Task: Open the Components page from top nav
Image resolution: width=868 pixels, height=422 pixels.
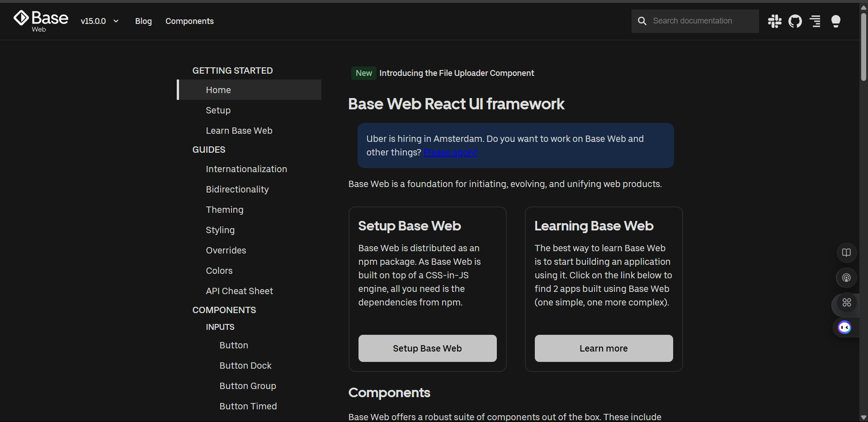Action: point(189,21)
